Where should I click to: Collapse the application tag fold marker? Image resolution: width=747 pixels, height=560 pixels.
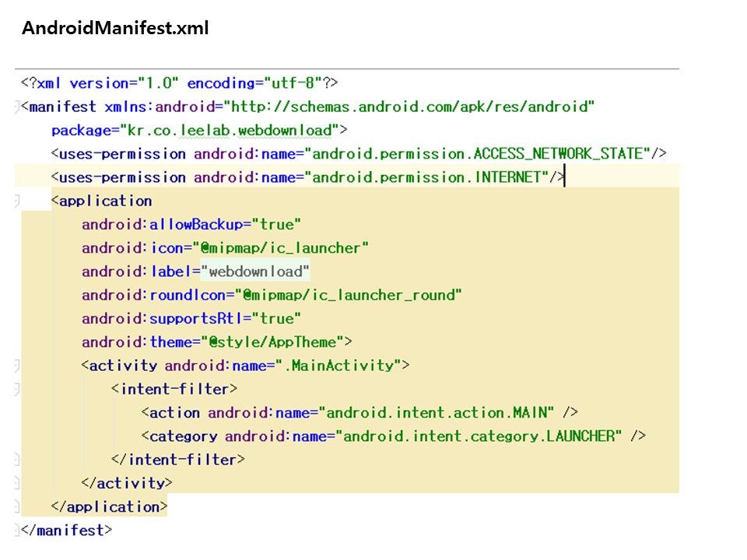(18, 201)
